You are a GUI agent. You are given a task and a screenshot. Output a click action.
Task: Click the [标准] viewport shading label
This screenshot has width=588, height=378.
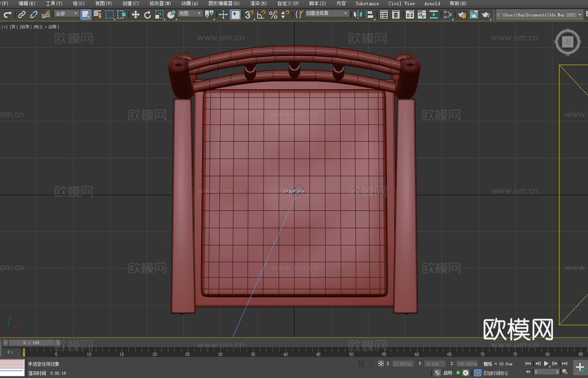(x=25, y=27)
